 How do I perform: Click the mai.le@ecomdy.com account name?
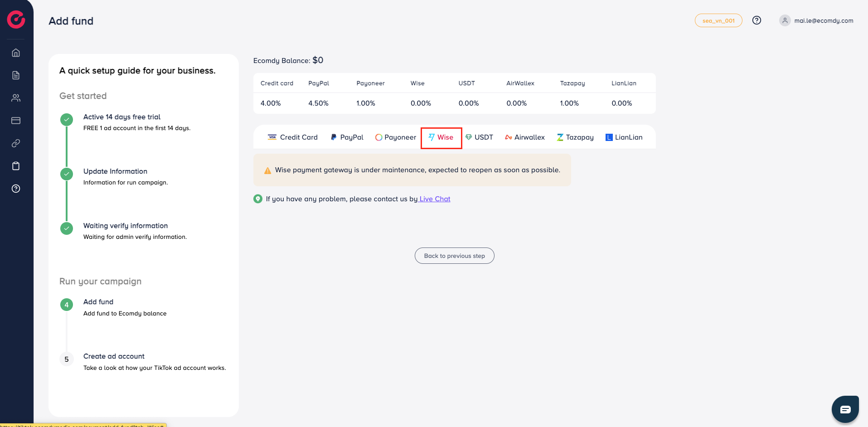tap(824, 21)
